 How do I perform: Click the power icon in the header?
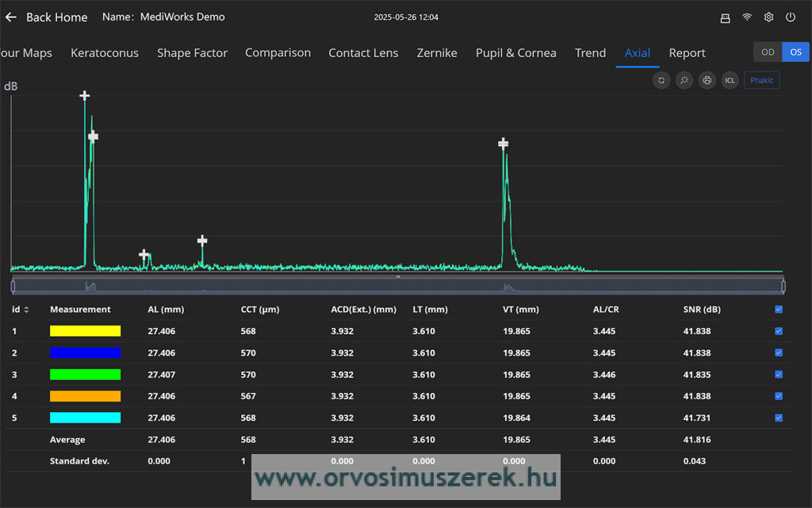click(x=791, y=17)
